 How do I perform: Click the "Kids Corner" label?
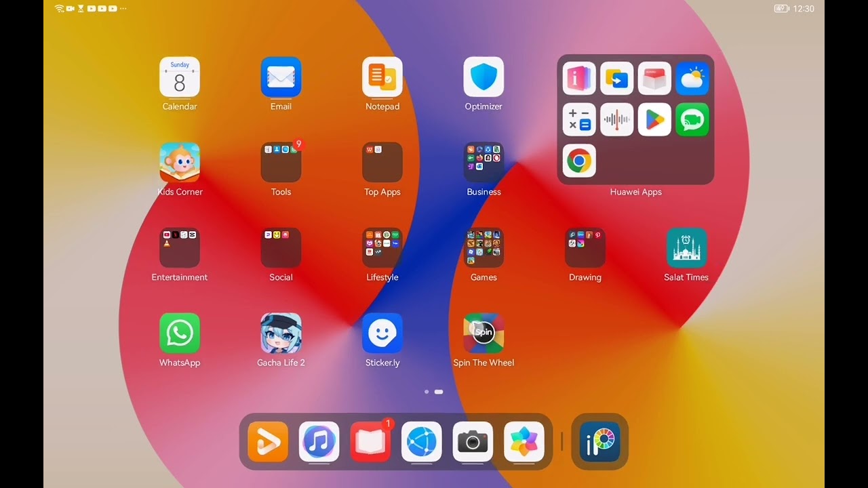[x=180, y=192]
